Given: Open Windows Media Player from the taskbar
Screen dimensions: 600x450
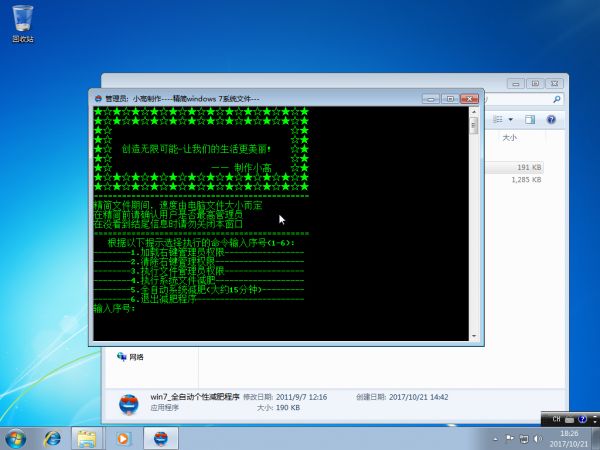Looking at the screenshot, I should click(122, 439).
